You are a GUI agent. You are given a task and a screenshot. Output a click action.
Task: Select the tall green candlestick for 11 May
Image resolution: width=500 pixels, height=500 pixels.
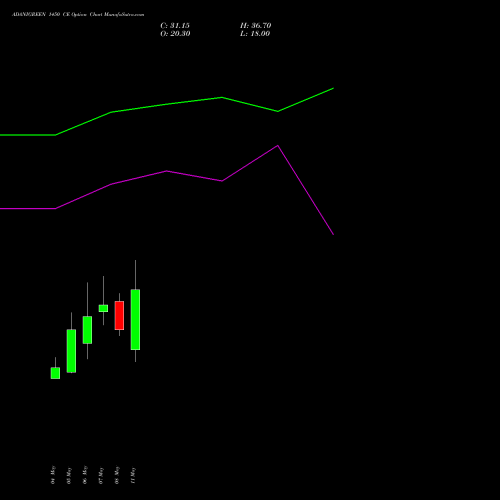point(135,319)
